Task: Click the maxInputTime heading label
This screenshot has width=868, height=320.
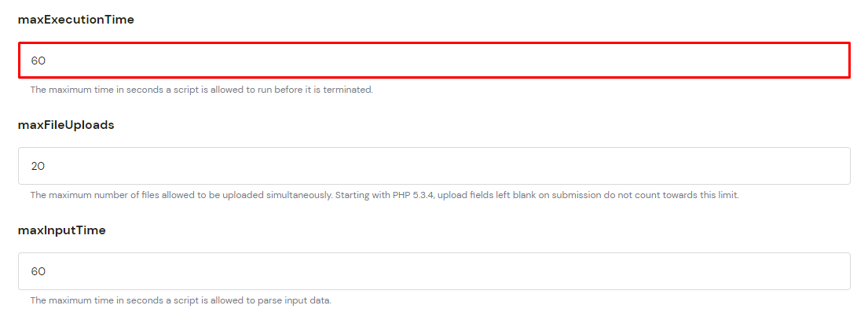Action: pyautogui.click(x=61, y=230)
